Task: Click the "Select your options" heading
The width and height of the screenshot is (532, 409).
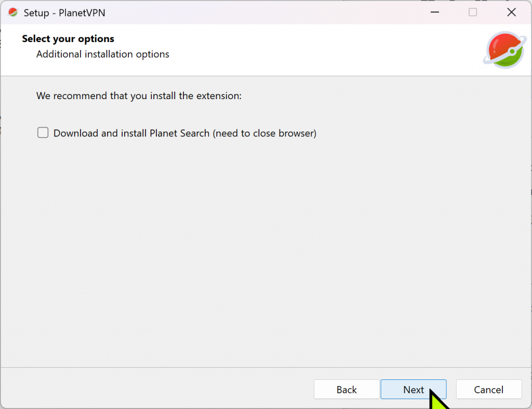Action: click(68, 38)
